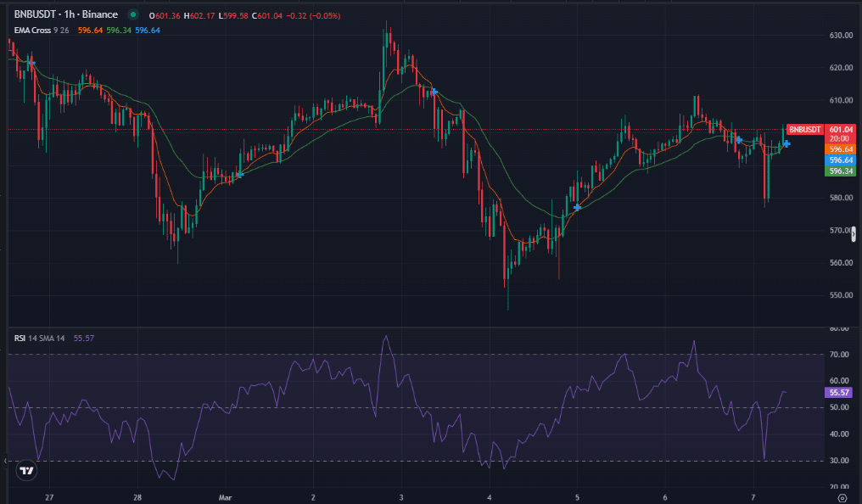The image size is (862, 504).
Task: Select the EMA cross marker after March 3
Action: tap(434, 92)
